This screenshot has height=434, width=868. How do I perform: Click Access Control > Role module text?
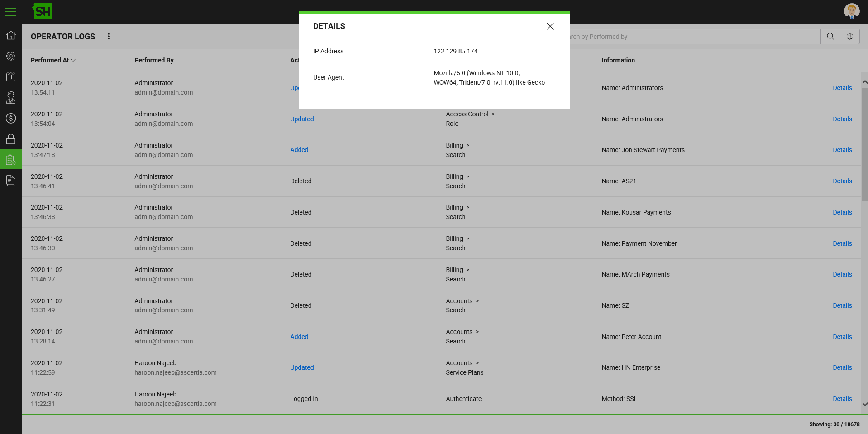tap(471, 119)
